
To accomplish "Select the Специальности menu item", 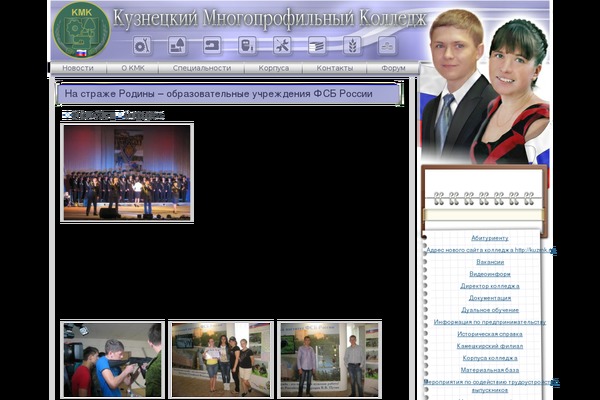I will click(202, 68).
